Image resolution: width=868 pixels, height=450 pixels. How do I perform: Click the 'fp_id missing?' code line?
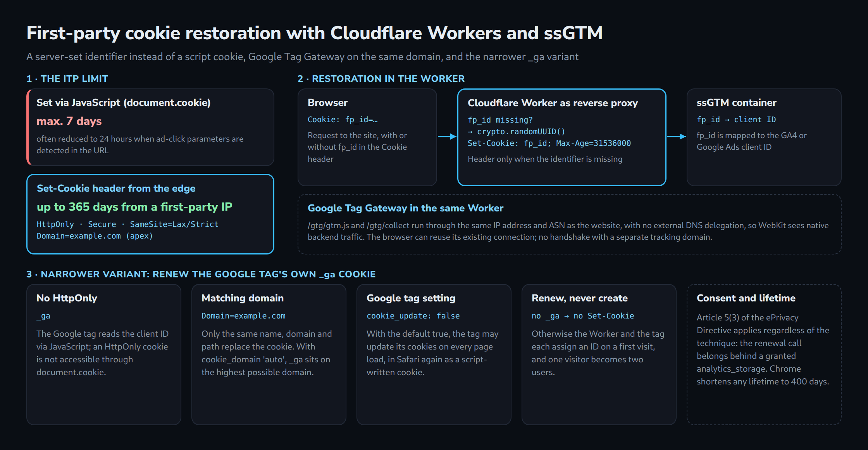pos(500,120)
